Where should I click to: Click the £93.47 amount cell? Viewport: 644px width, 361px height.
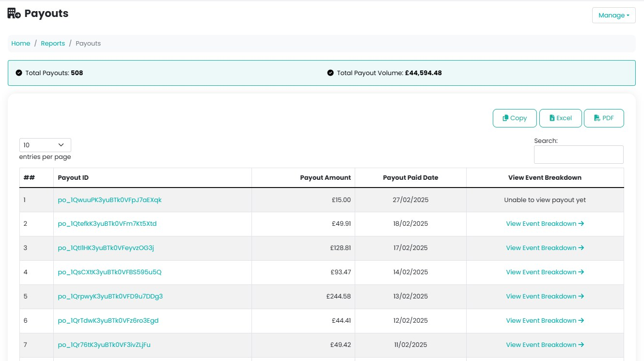[x=303, y=272]
